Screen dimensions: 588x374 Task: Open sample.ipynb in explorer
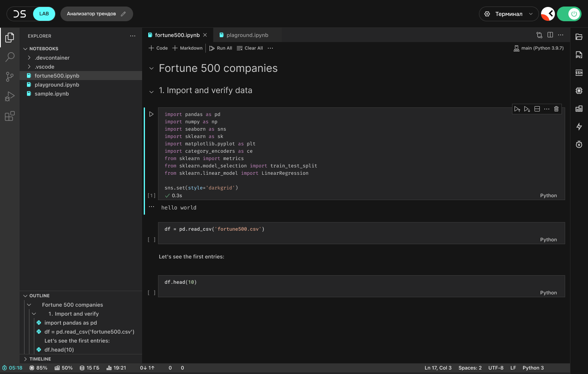click(81, 93)
